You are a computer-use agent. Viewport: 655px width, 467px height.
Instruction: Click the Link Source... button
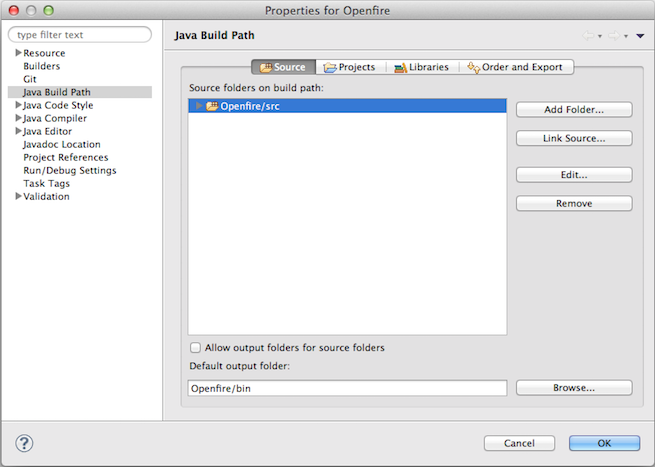tap(574, 138)
